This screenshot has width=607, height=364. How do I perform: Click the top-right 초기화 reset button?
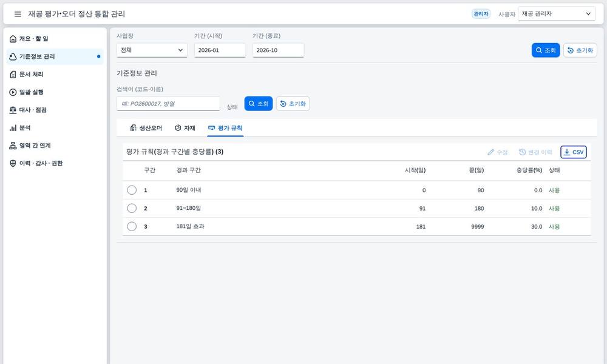[580, 50]
